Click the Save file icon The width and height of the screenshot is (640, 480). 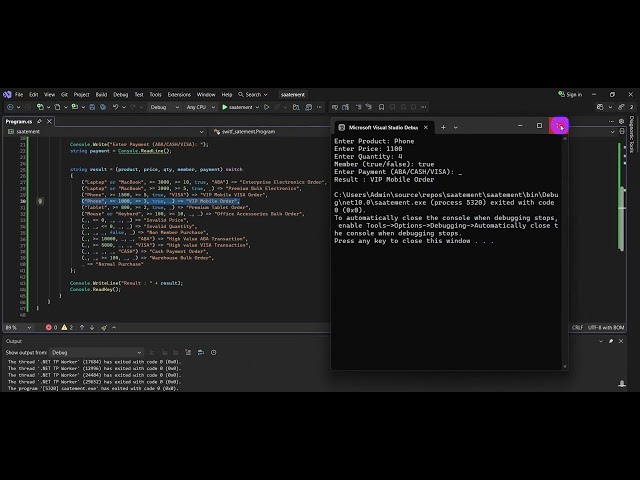[92, 107]
